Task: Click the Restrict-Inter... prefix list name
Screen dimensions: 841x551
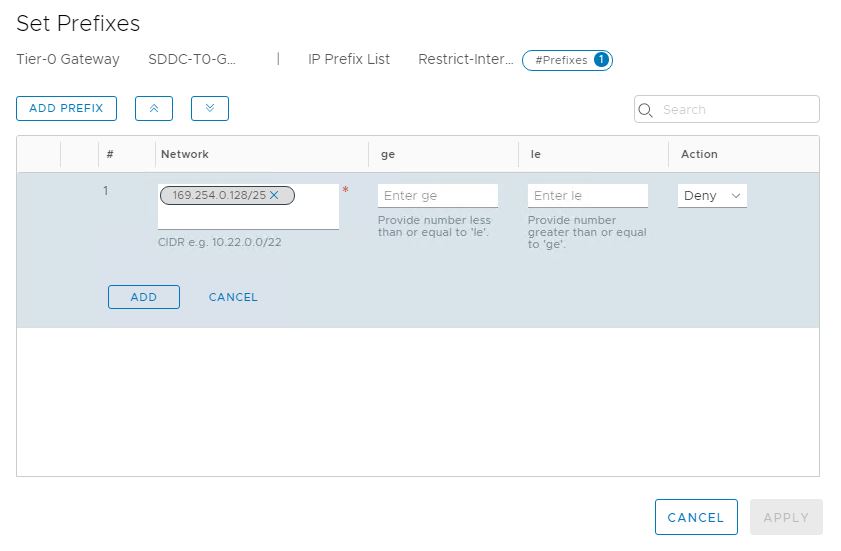Action: (466, 59)
